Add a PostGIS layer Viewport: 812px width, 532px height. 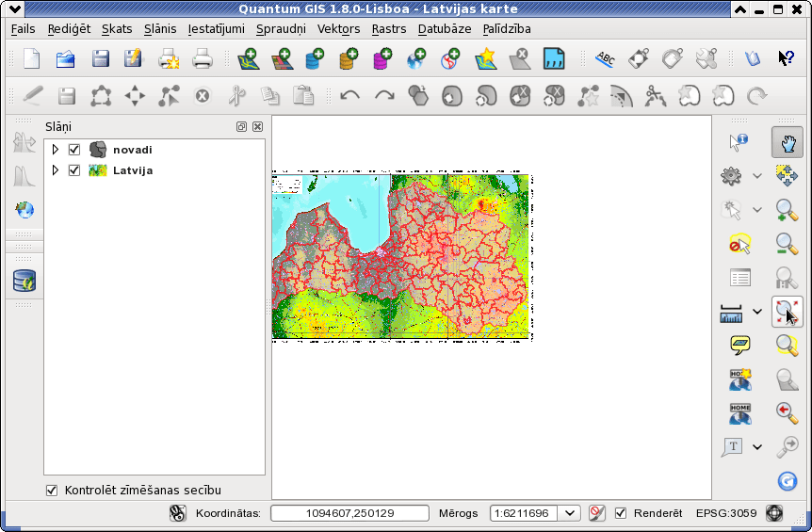(315, 58)
